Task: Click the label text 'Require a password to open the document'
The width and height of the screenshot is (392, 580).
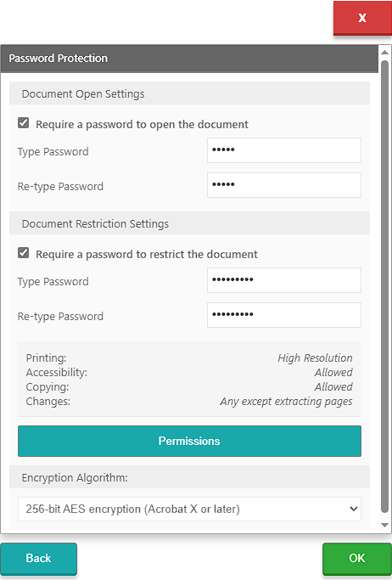Action: click(142, 124)
